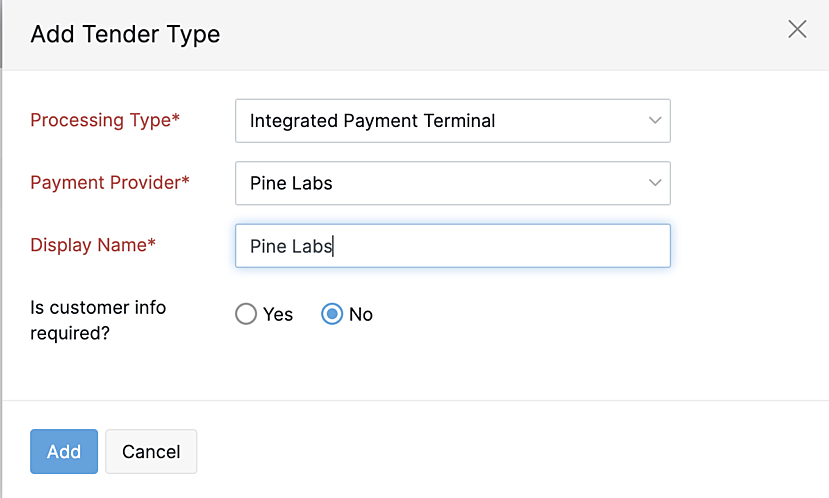The width and height of the screenshot is (829, 498).
Task: Click the Payment Provider* label
Action: tap(110, 183)
